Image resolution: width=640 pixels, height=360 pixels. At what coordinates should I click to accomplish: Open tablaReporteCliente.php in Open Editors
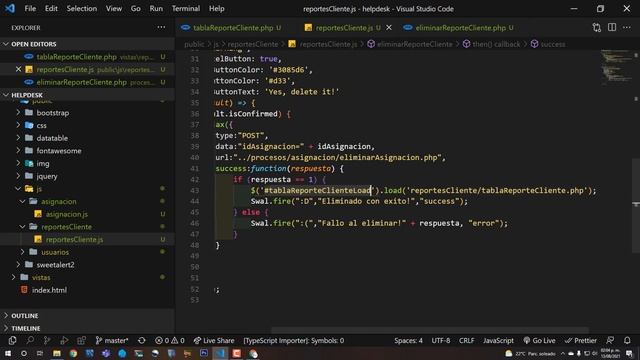click(x=87, y=57)
